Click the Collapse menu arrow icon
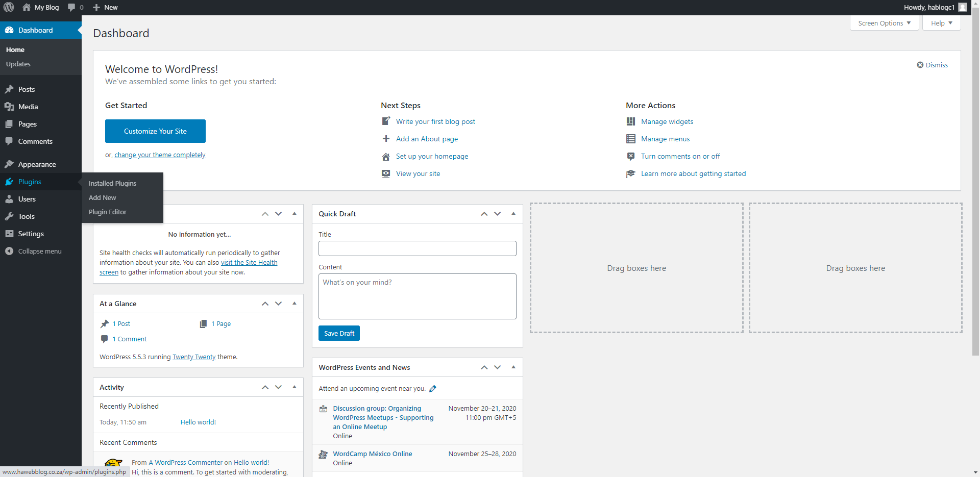980x477 pixels. (9, 251)
